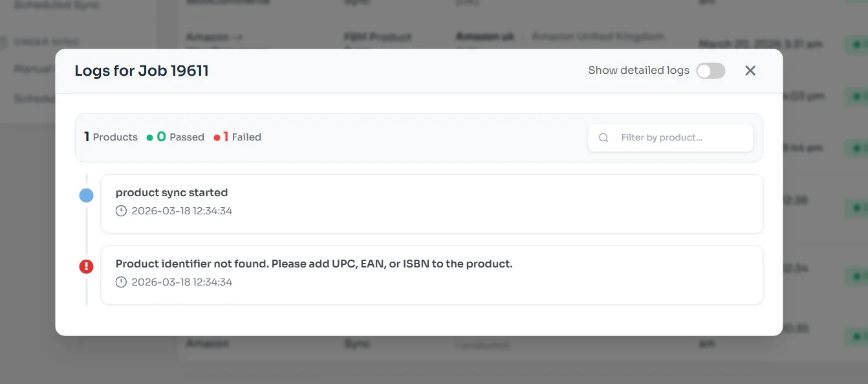
Task: Close the Logs for Job 19611 dialog
Action: 750,71
